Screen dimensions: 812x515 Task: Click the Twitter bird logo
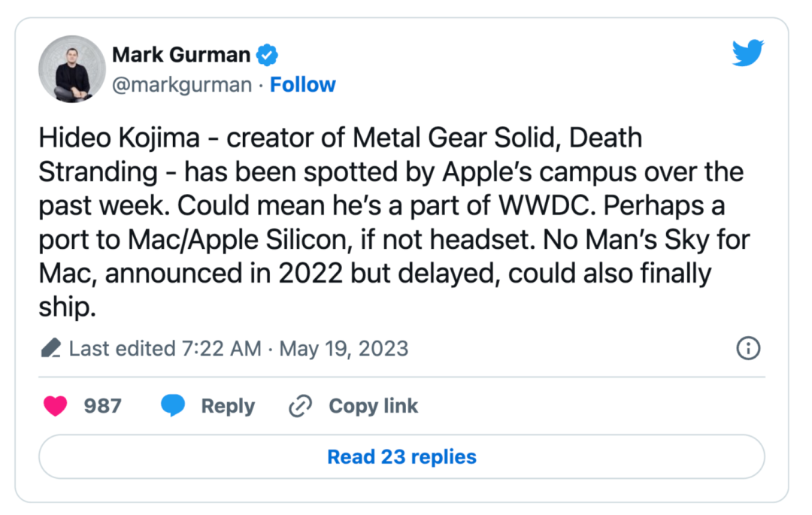point(747,53)
